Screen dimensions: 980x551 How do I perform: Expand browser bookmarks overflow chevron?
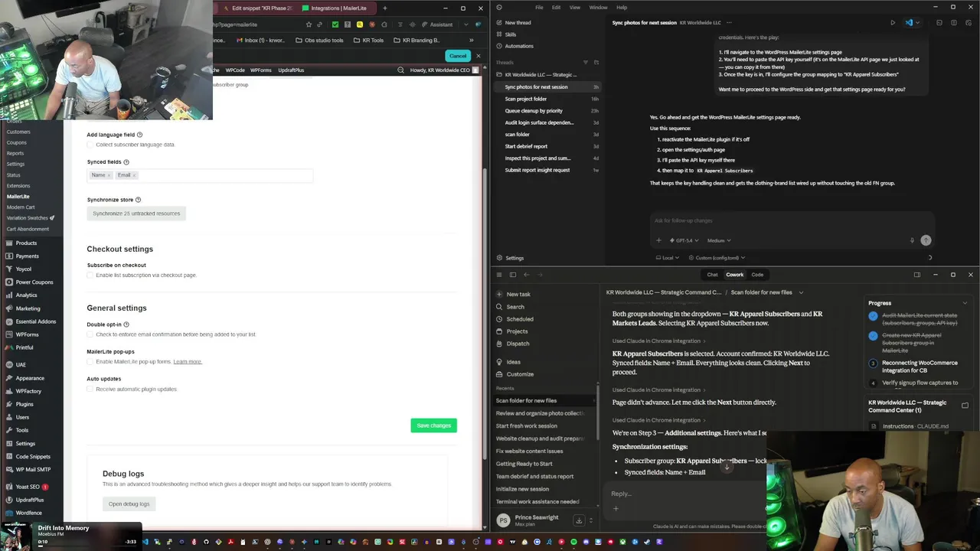pos(471,40)
